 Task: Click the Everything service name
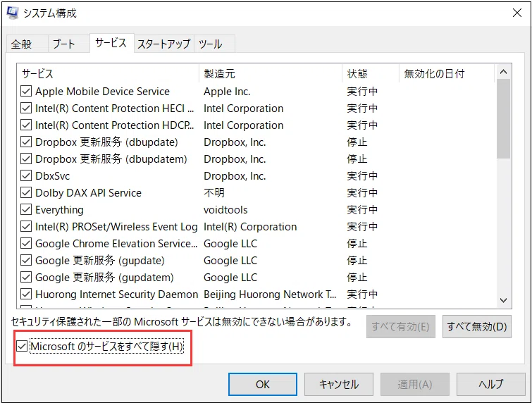pos(59,210)
